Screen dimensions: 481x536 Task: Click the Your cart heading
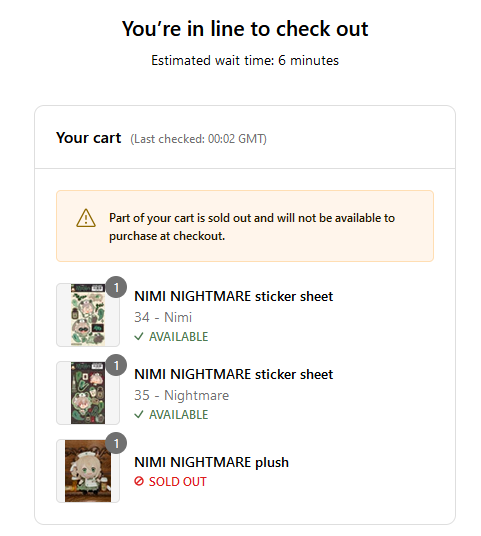point(89,138)
